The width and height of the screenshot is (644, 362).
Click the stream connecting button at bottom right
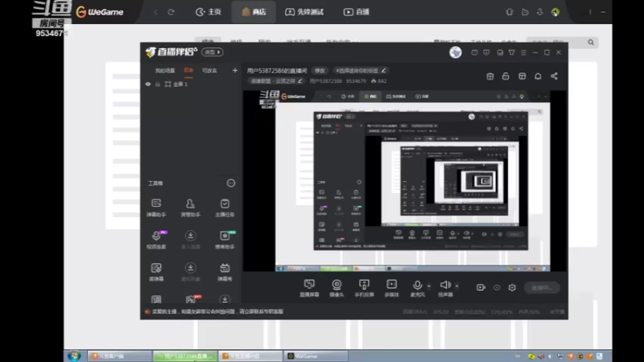tap(542, 288)
